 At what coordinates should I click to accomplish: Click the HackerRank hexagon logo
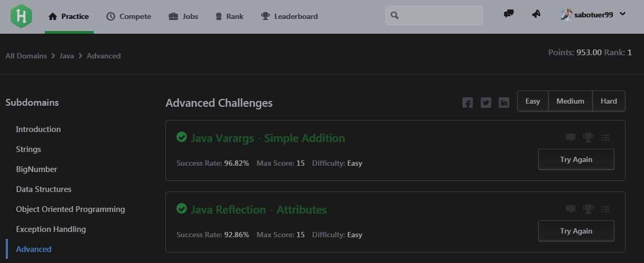point(21,16)
